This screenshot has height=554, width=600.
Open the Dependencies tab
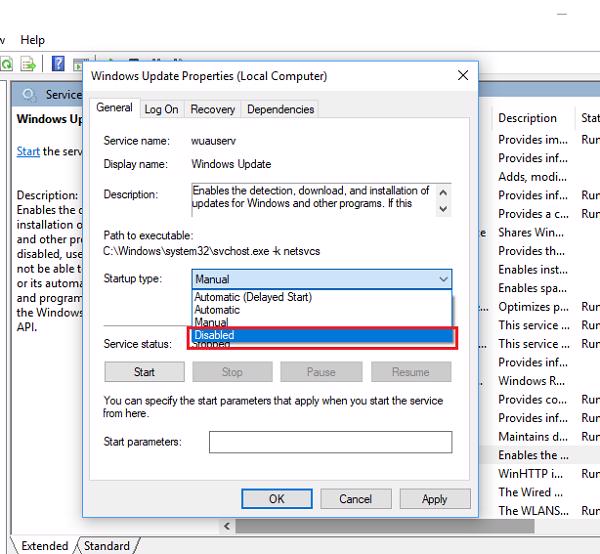(280, 109)
